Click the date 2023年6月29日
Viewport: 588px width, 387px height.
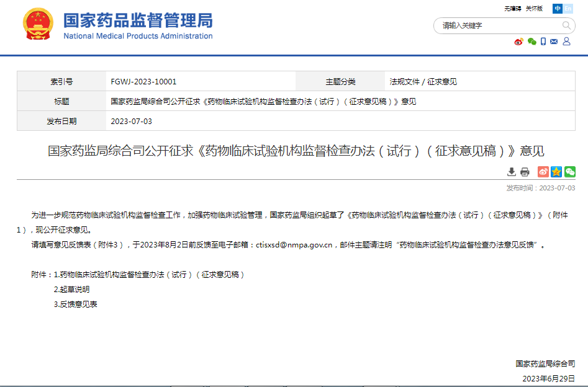pos(549,378)
